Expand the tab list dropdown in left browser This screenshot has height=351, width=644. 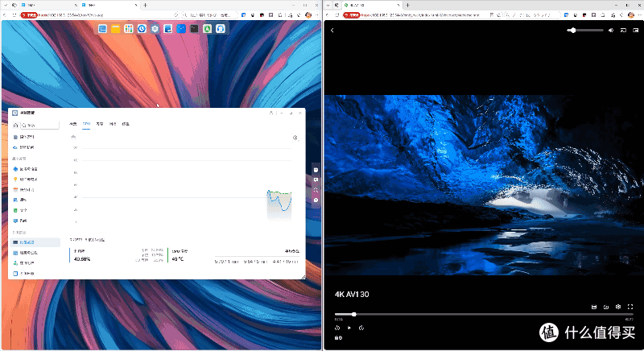6,5
